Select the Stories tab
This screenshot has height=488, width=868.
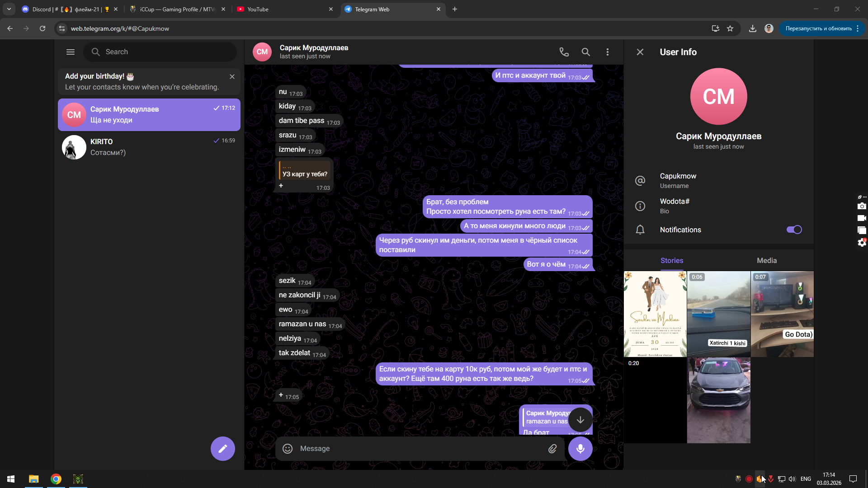coord(671,260)
